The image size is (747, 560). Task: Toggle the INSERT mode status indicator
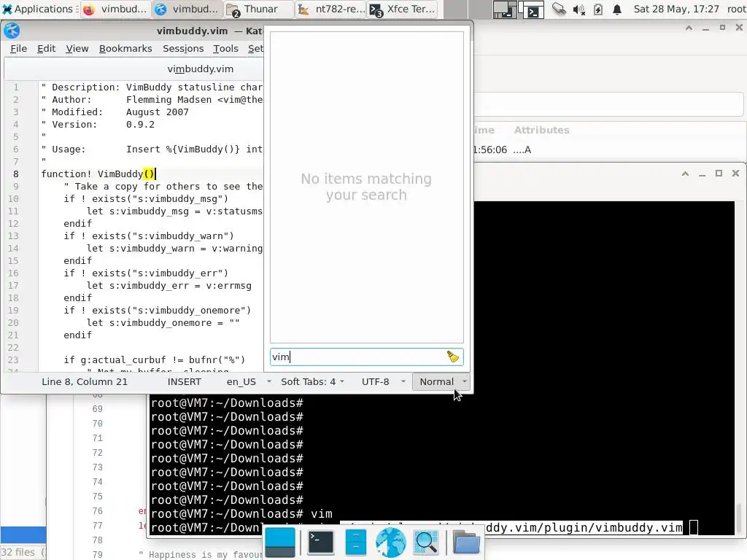tap(185, 381)
